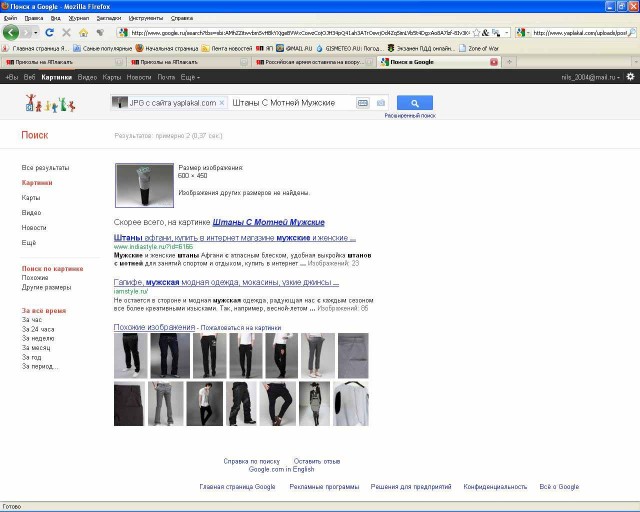
Task: Open Почта in Google top bar
Action: click(166, 77)
